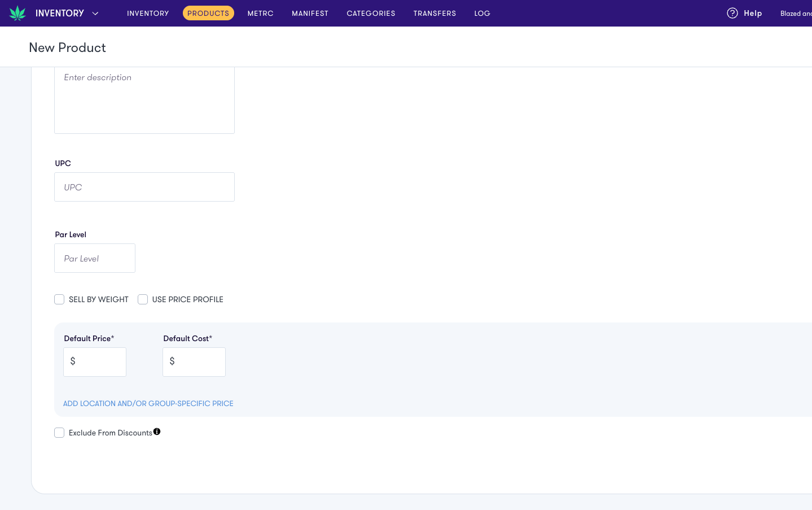Image resolution: width=812 pixels, height=510 pixels.
Task: Click the green cannabis leaf logo
Action: point(17,13)
